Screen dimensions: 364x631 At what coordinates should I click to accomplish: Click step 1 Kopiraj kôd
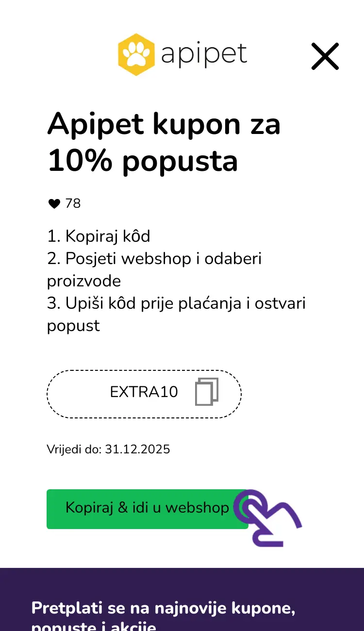tap(99, 236)
